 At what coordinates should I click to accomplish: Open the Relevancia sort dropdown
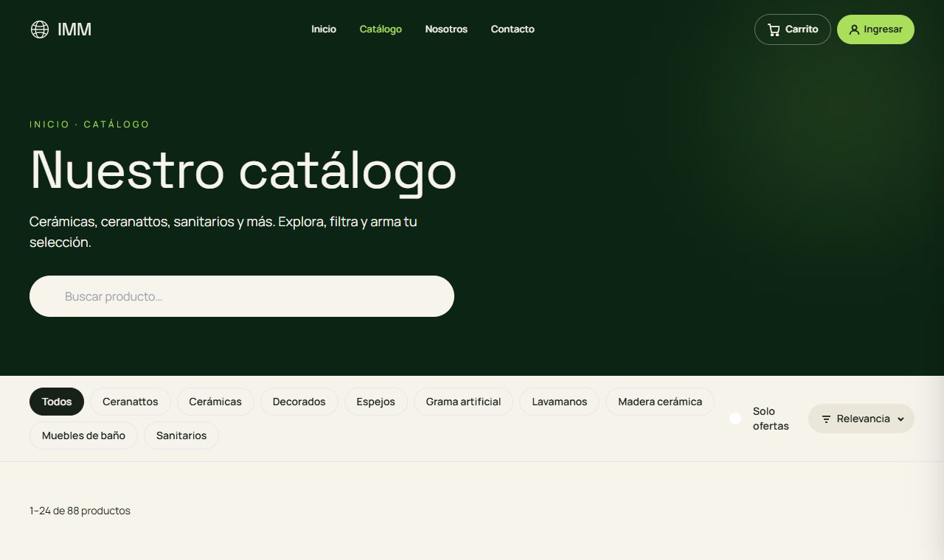point(861,419)
